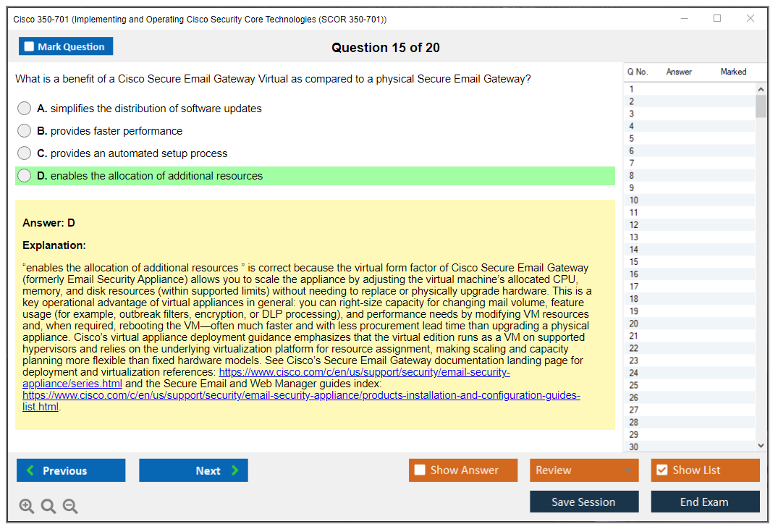This screenshot has height=532, width=778.
Task: Select question 20 in the list
Action: pos(633,324)
